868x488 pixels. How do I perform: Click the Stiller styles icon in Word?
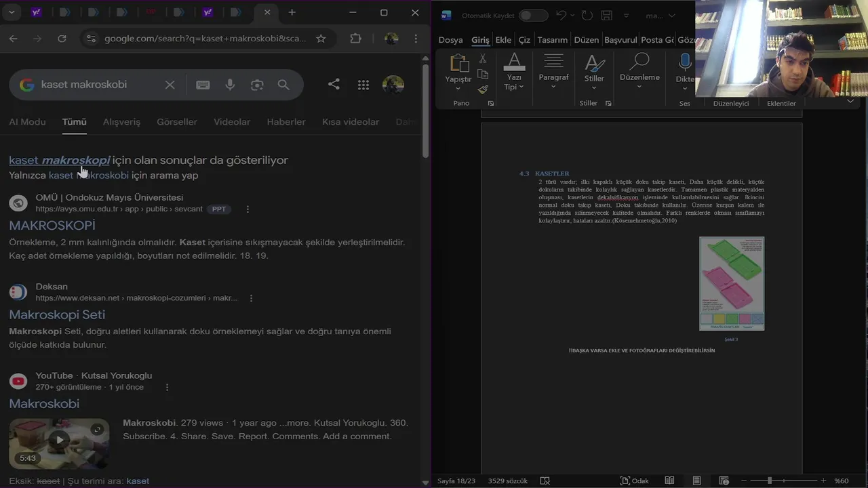[x=594, y=63]
